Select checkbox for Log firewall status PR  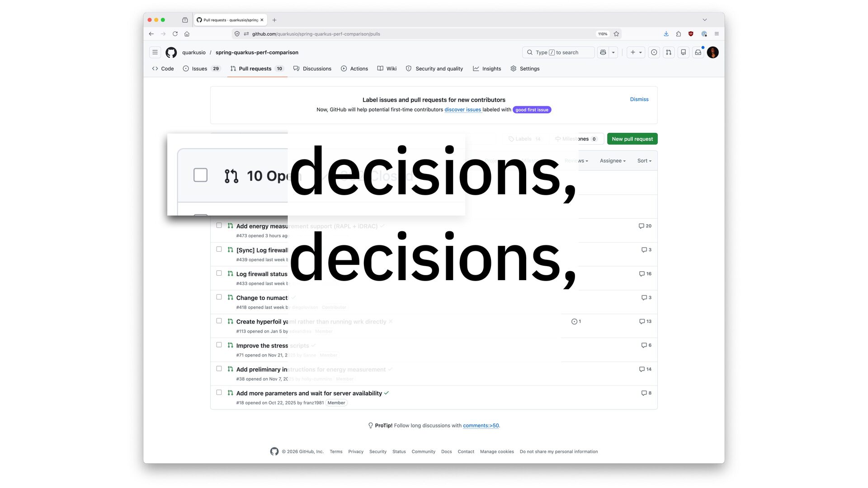[x=219, y=273]
